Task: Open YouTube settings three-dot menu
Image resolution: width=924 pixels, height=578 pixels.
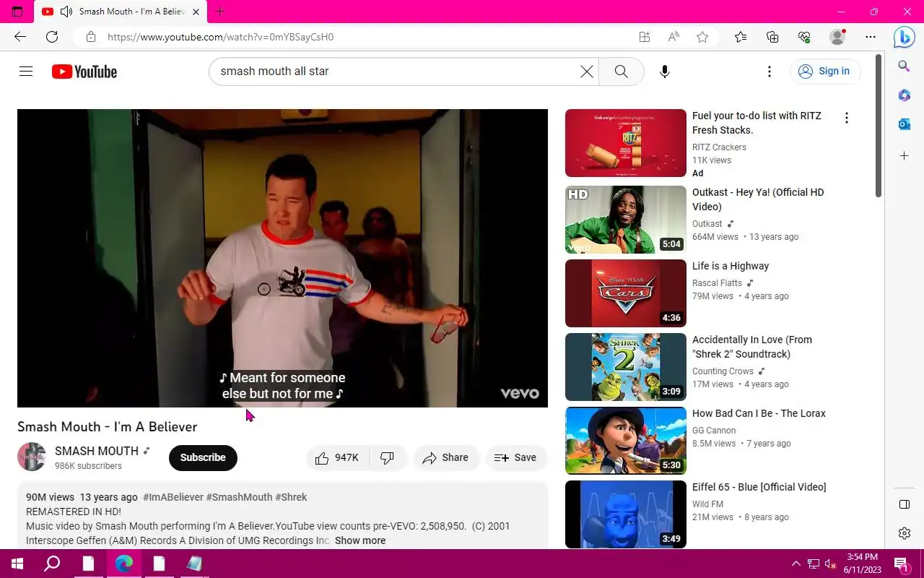Action: point(770,72)
